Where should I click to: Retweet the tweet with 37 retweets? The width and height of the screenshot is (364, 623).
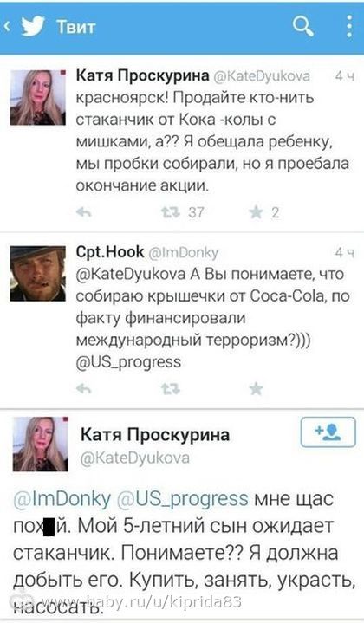pos(171,212)
